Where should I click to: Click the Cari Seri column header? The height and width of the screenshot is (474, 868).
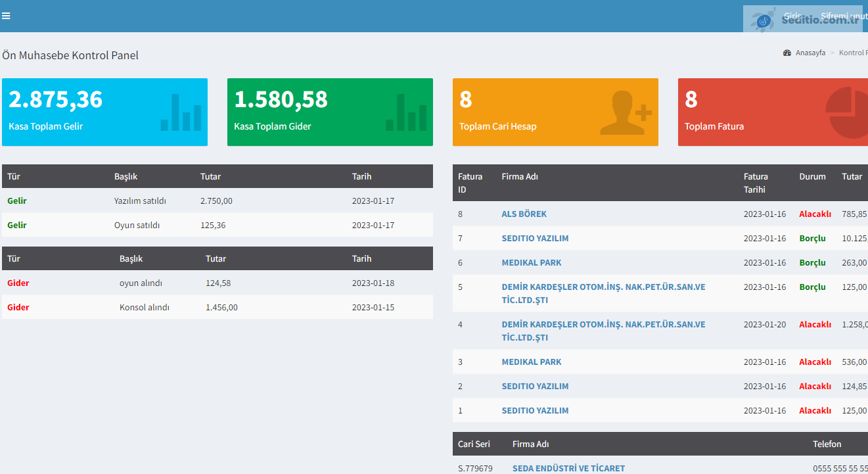pyautogui.click(x=474, y=444)
